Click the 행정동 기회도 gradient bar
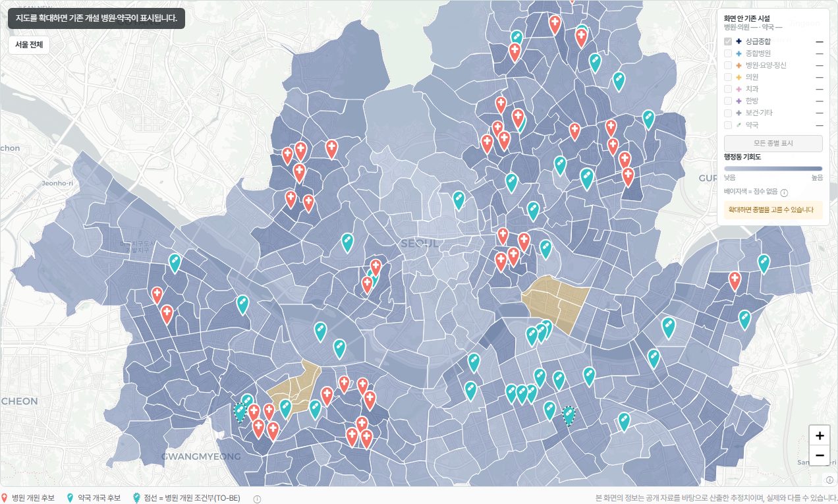Viewport: 838px width, 504px height. pyautogui.click(x=773, y=169)
